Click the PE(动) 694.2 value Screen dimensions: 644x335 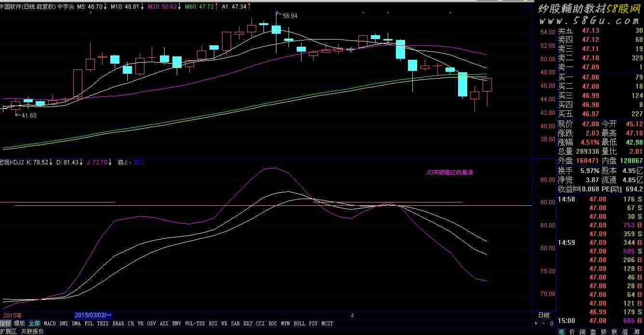click(635, 189)
